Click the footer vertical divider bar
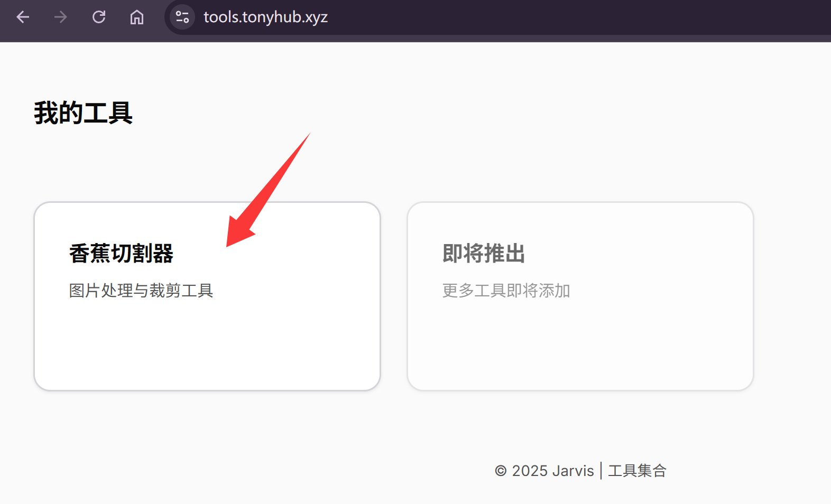 click(601, 471)
